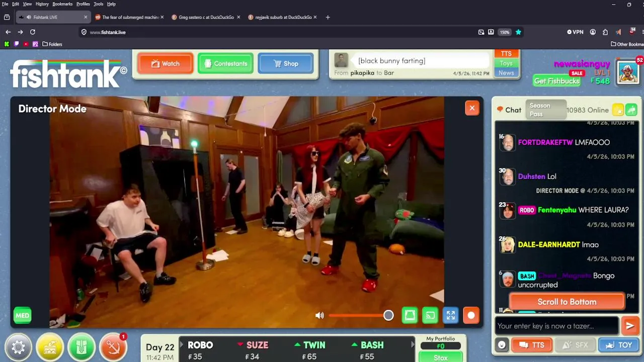Viewport: 644px width, 362px height.
Task: Cast the stream with cast icon
Action: pos(430,315)
